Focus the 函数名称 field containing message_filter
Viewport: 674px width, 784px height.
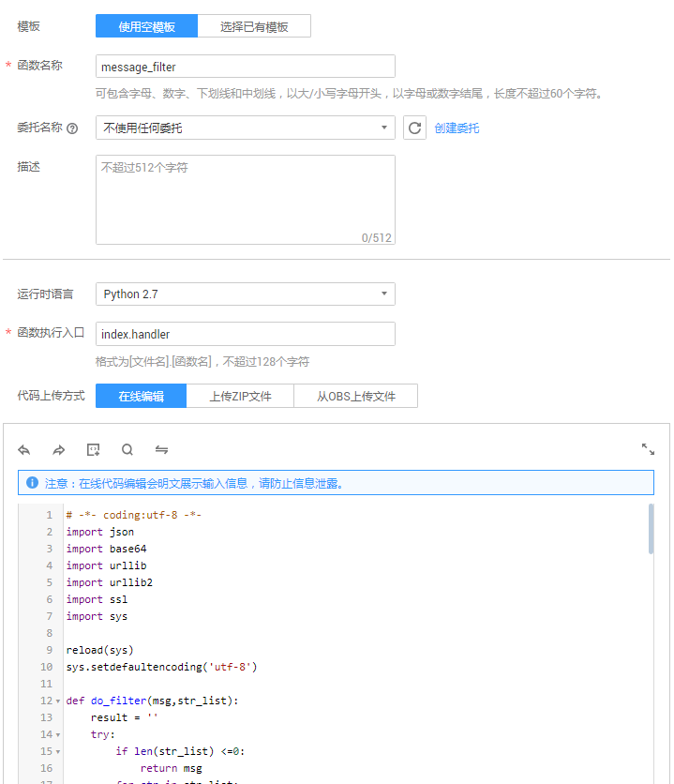pos(246,67)
